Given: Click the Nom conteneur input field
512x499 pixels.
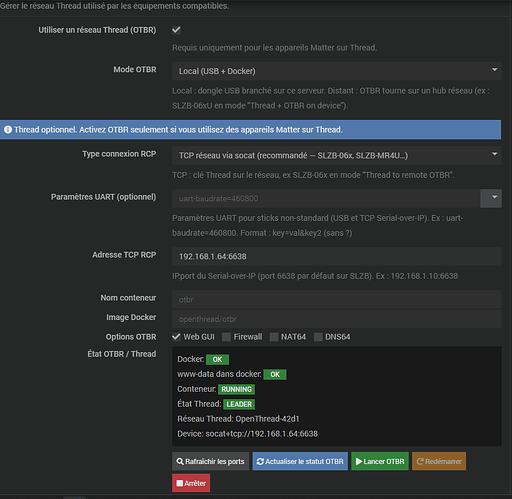Looking at the screenshot, I should (337, 299).
